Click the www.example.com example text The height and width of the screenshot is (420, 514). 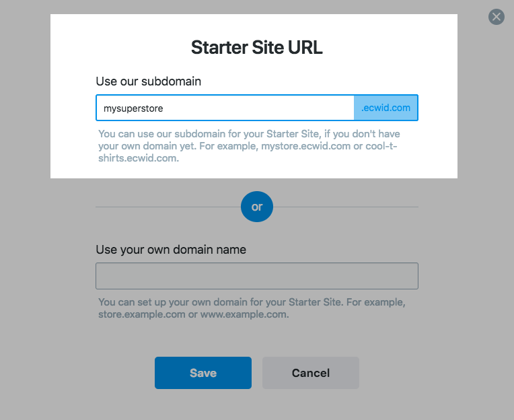click(x=244, y=314)
